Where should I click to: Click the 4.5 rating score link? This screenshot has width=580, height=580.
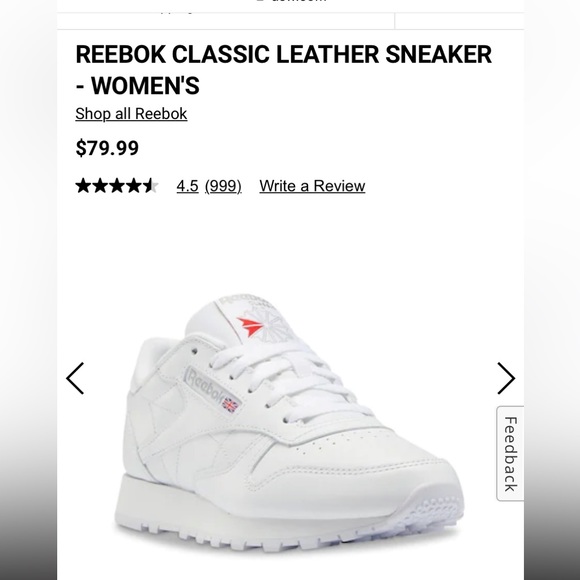click(188, 186)
